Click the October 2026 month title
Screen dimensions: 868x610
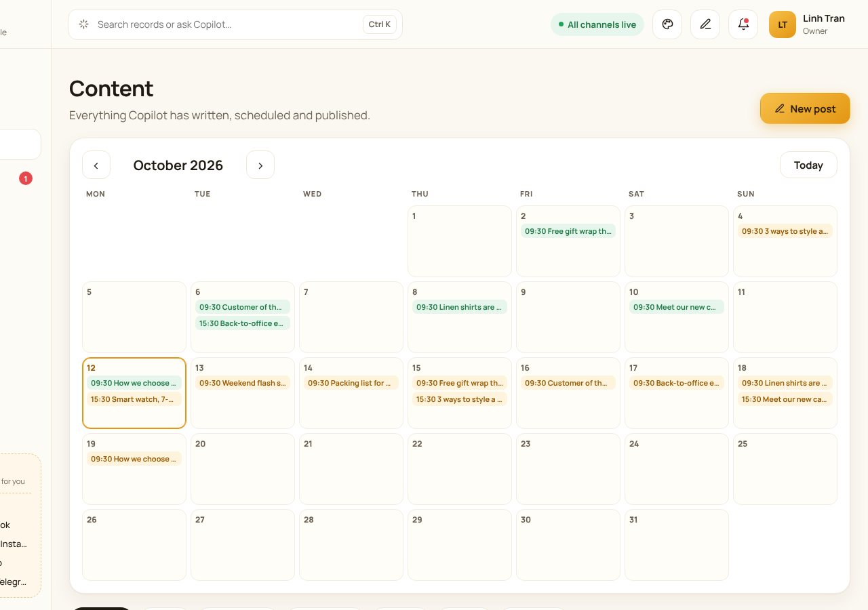coord(178,165)
